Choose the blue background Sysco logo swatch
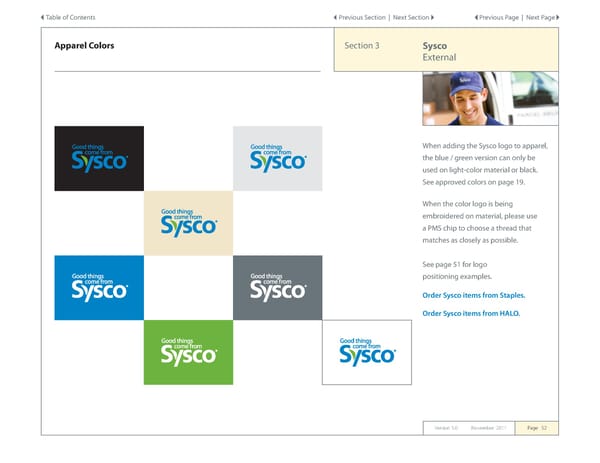 click(99, 287)
